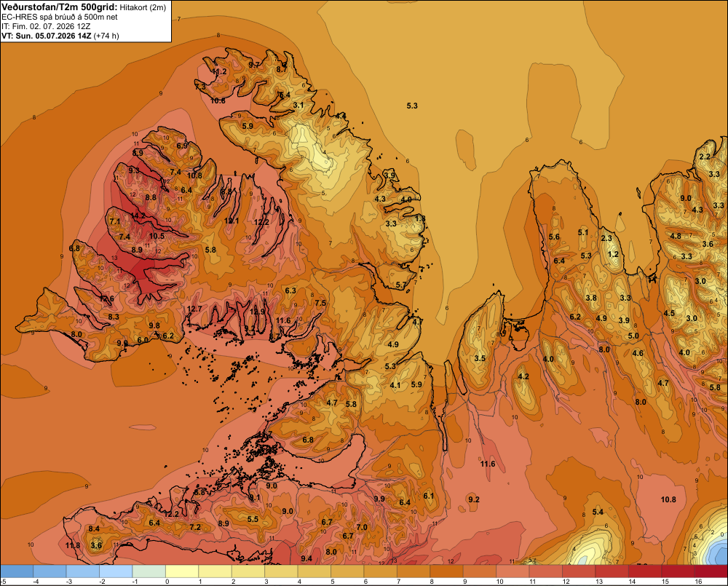Pick the blue legend swatch between -5 and -4

[x=17, y=571]
